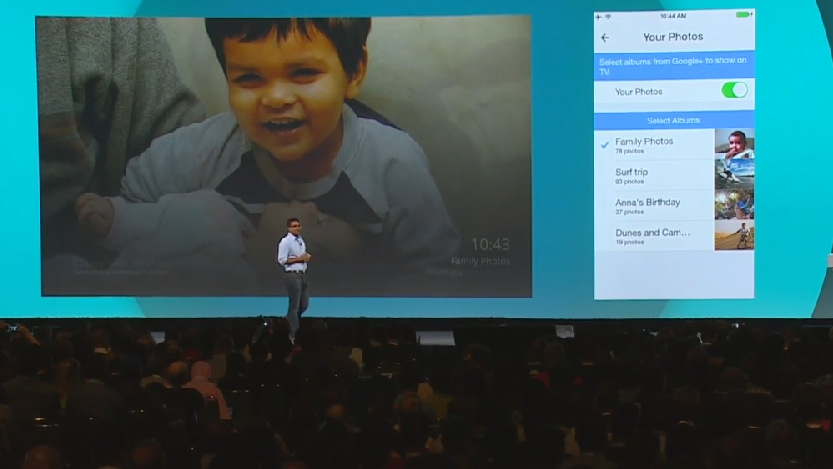Click the Anna's Birthday thumbnail
Viewport: 833px width, 469px height.
coord(734,205)
